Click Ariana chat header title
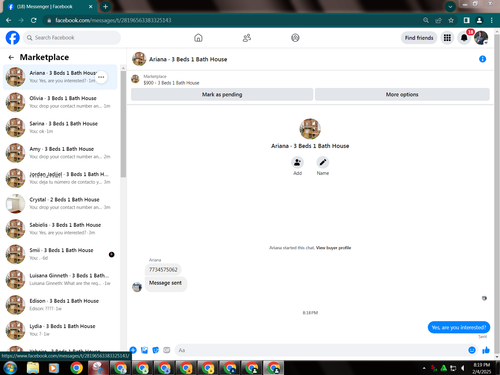This screenshot has height=375, width=500. tap(188, 59)
